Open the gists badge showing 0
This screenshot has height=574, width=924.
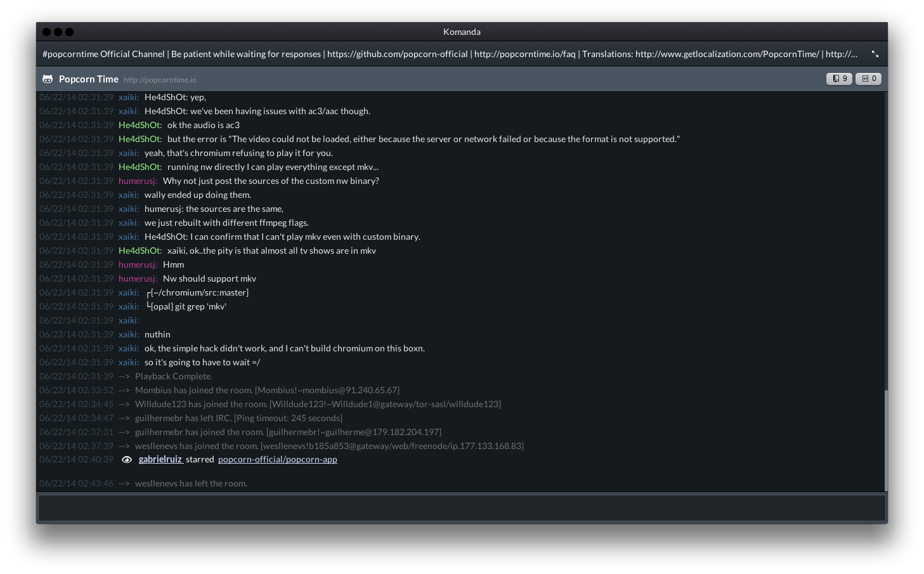click(868, 79)
